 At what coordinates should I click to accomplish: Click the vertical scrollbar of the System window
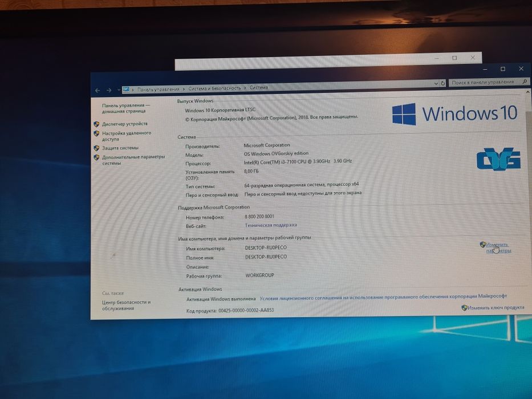[528, 203]
